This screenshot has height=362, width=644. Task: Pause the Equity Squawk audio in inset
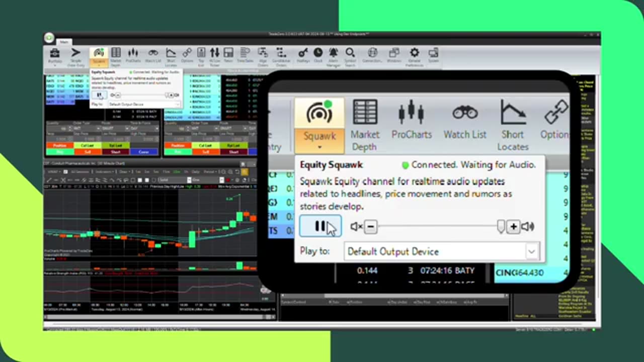click(320, 226)
